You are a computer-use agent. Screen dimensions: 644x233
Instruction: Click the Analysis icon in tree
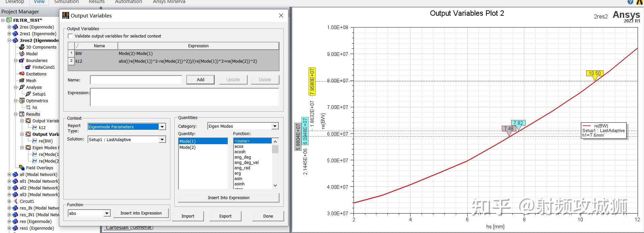tap(22, 87)
